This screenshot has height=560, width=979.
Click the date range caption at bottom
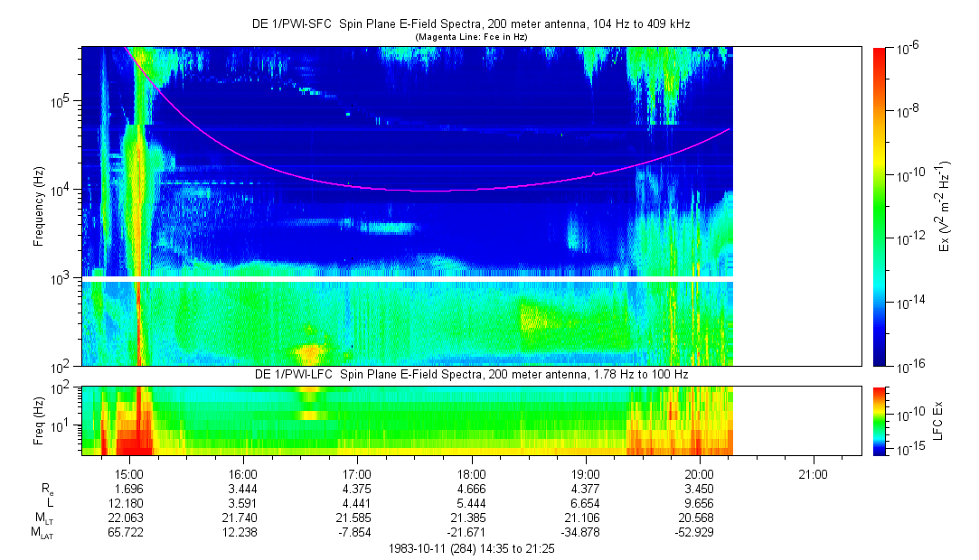(470, 548)
